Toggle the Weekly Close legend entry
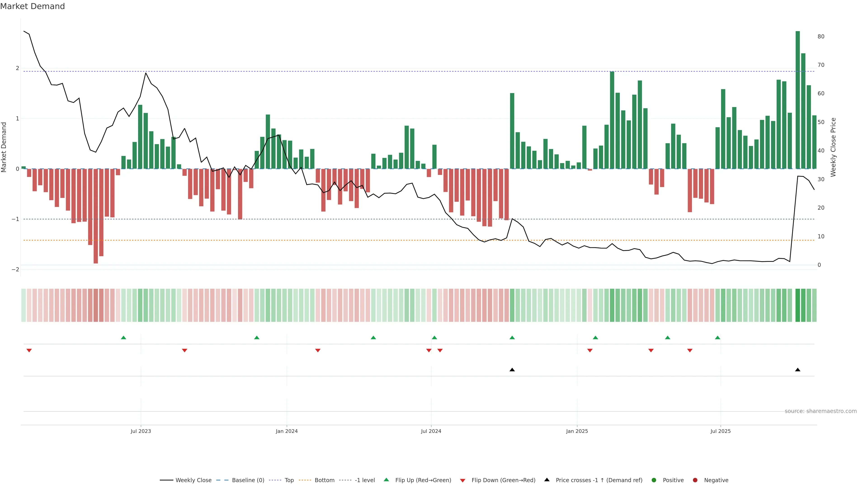 193,480
